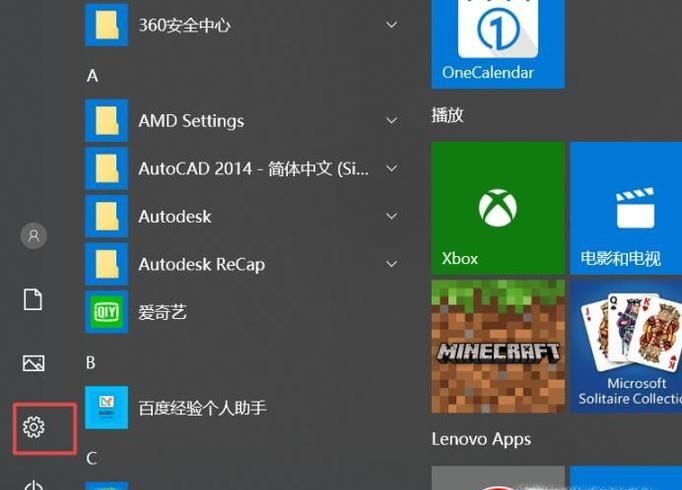Click the Power icon in sidebar
Image resolution: width=682 pixels, height=490 pixels.
(x=33, y=485)
